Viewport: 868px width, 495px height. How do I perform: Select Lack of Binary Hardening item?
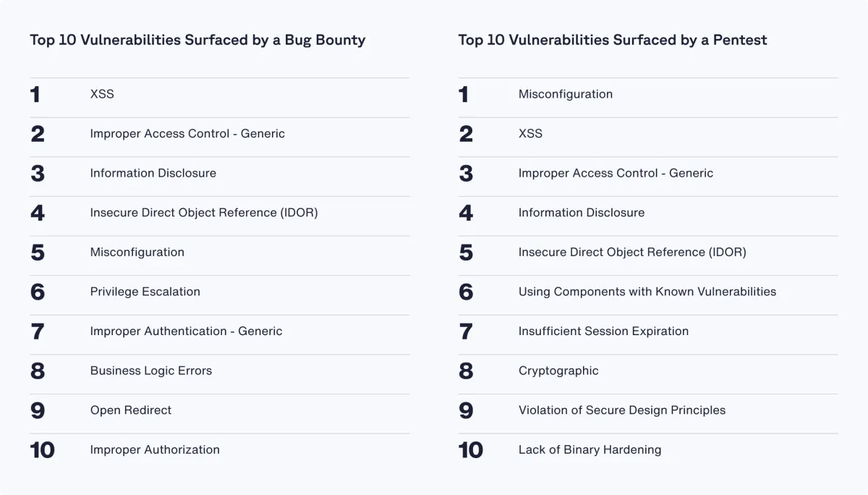(590, 449)
